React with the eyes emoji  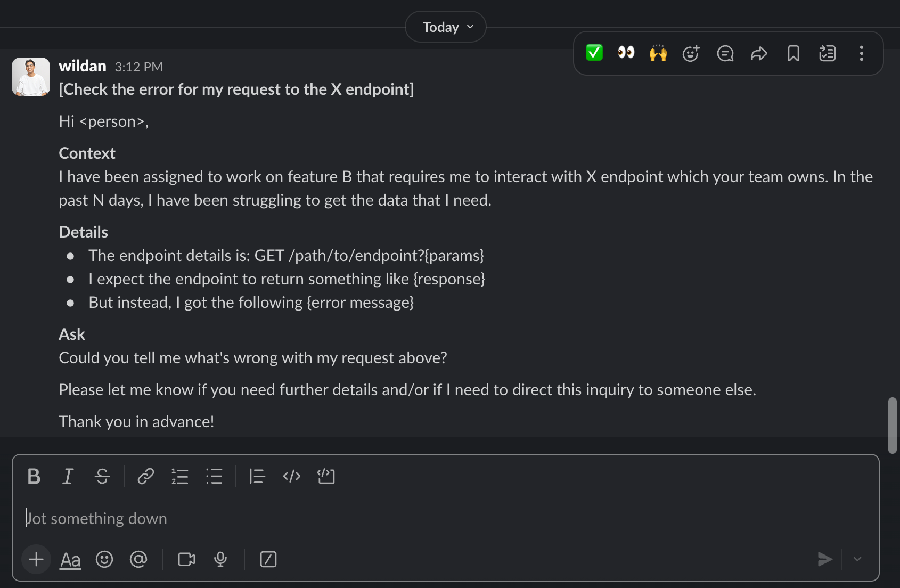point(626,53)
